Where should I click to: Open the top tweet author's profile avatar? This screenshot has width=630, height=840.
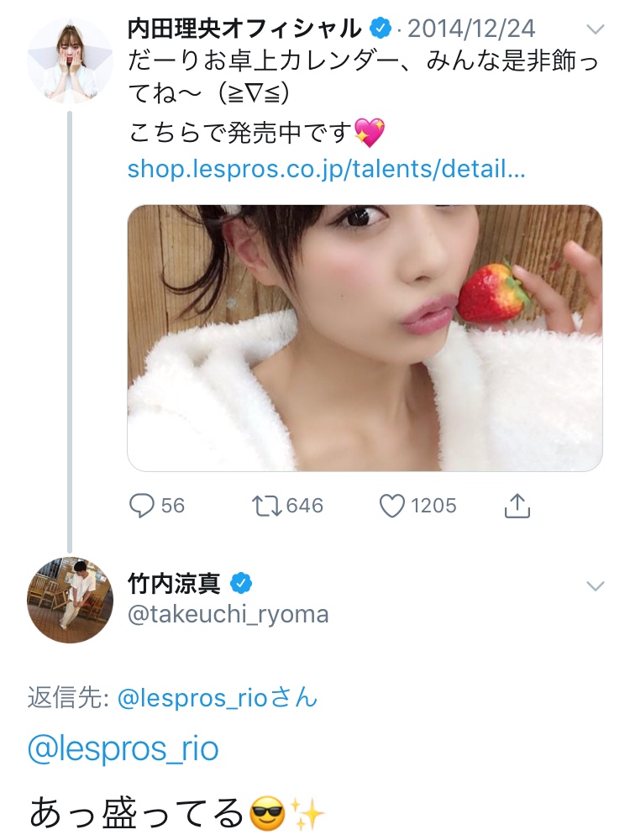click(x=70, y=60)
